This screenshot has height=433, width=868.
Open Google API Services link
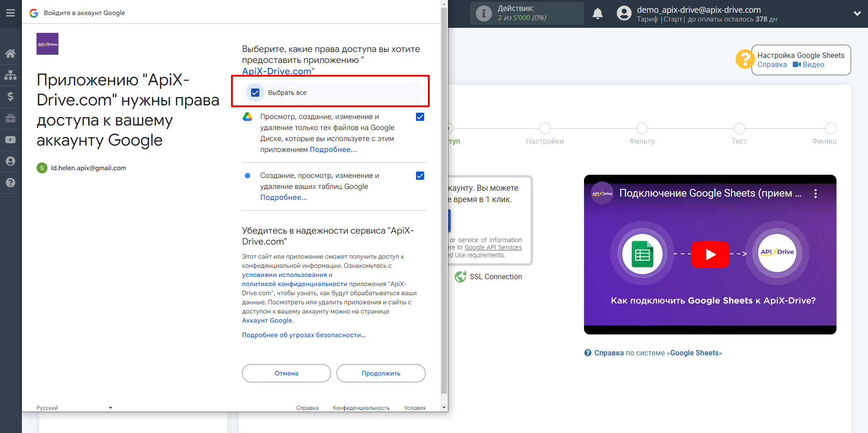[493, 247]
